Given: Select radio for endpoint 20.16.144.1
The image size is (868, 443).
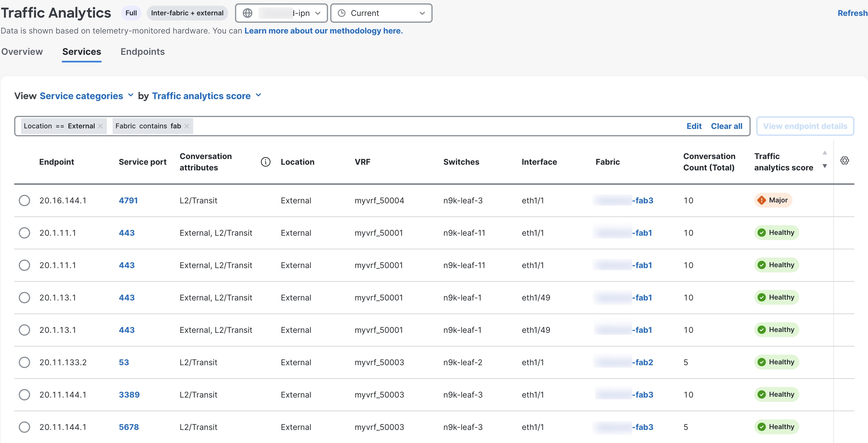Looking at the screenshot, I should coord(24,200).
